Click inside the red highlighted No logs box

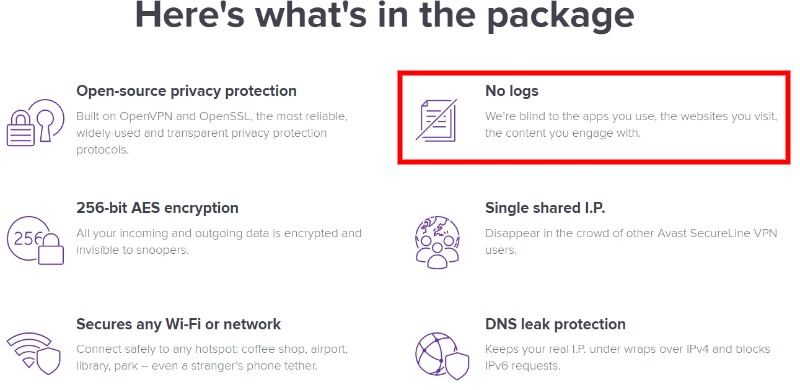pos(594,118)
